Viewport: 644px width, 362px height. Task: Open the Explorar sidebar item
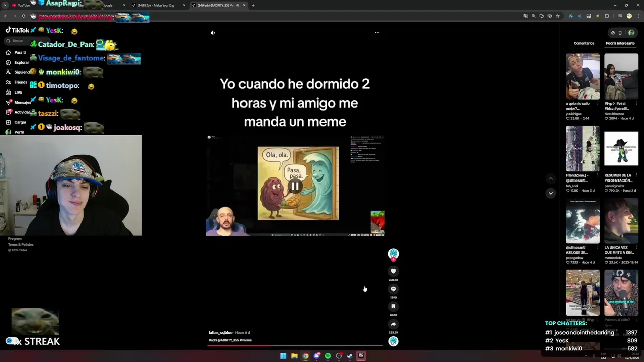18,62
